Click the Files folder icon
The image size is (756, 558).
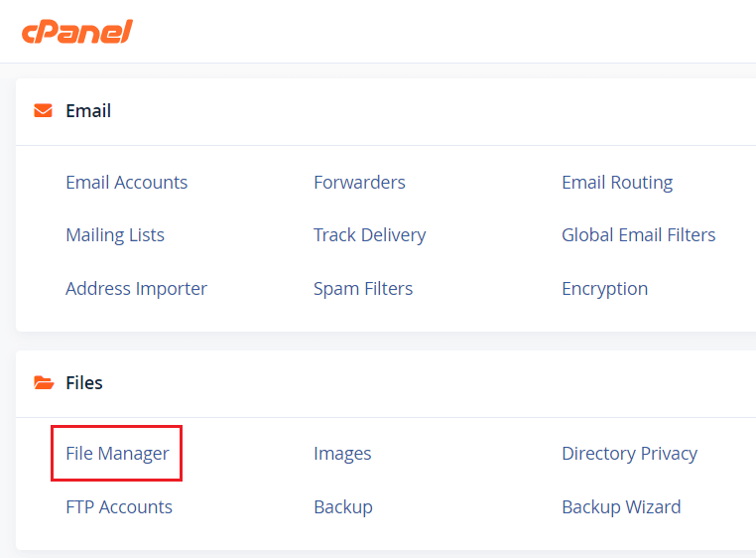tap(43, 382)
